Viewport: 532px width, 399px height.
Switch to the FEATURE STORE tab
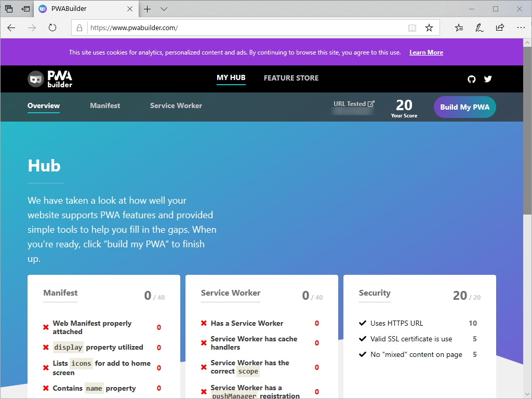click(x=291, y=78)
